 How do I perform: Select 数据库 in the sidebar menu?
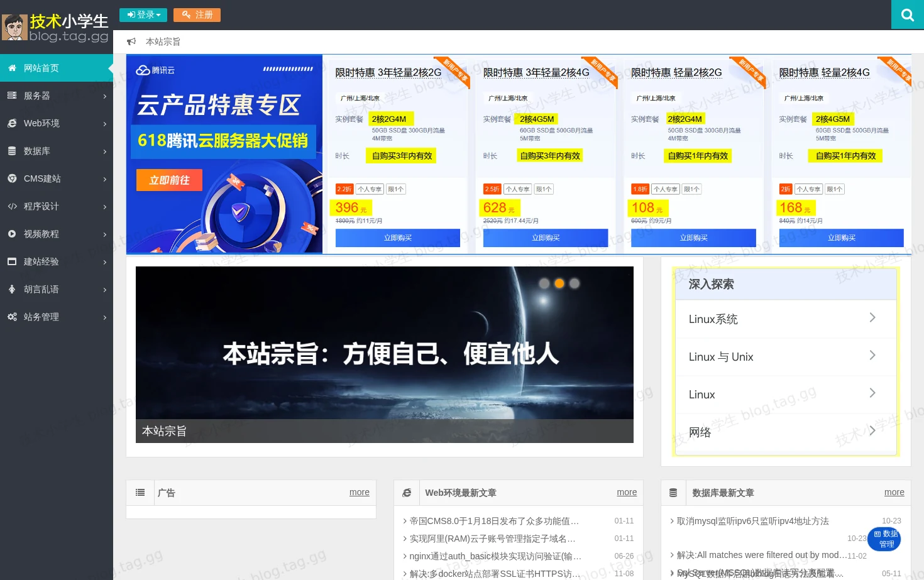pyautogui.click(x=57, y=151)
